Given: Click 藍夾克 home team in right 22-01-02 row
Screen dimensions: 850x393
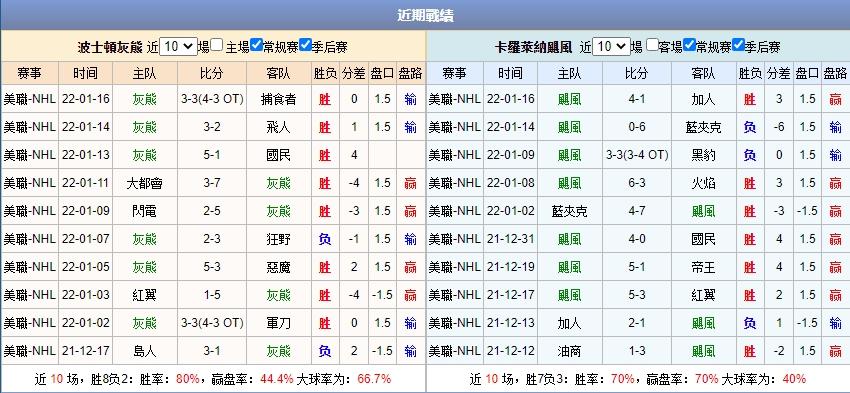Looking at the screenshot, I should 569,211.
